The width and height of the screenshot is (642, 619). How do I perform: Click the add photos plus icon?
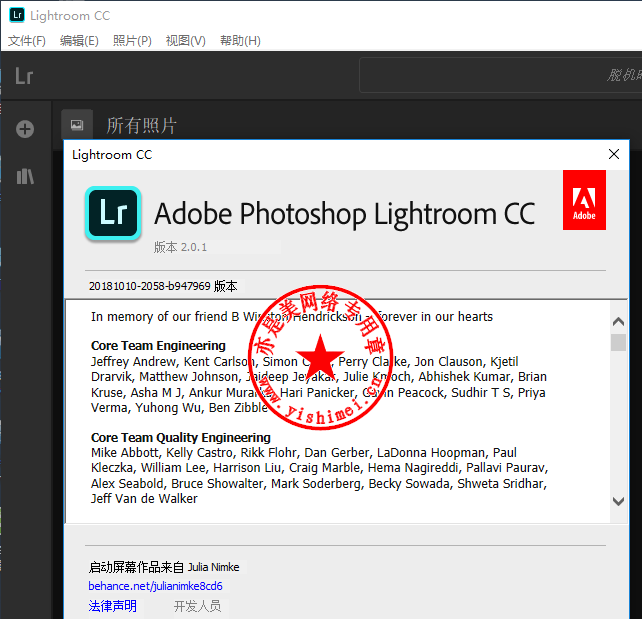click(x=25, y=129)
